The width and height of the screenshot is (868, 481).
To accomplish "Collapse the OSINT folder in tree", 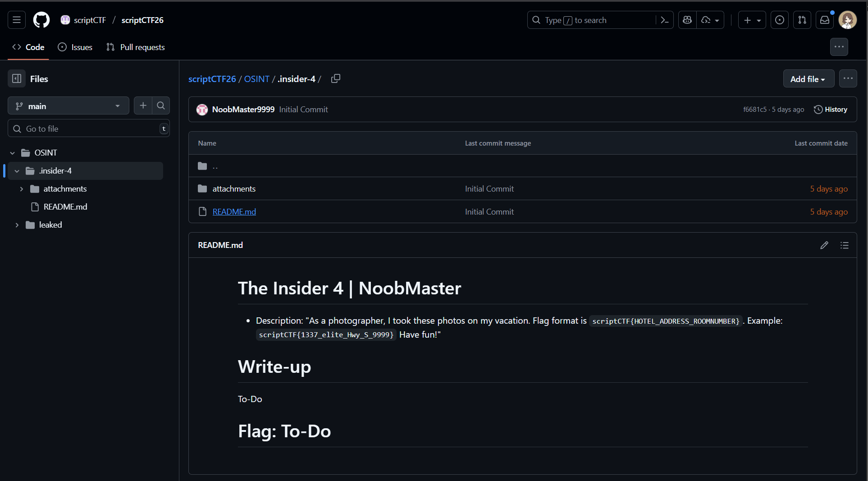I will [13, 153].
